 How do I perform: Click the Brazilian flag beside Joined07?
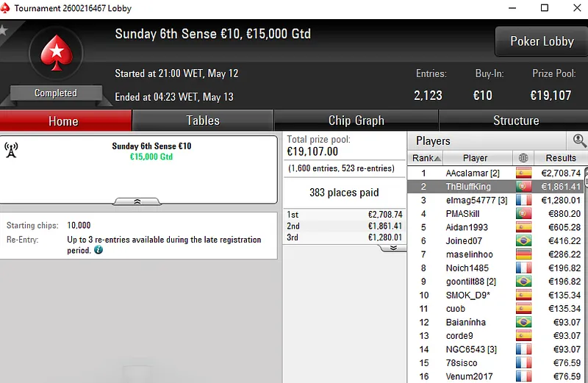pos(523,240)
